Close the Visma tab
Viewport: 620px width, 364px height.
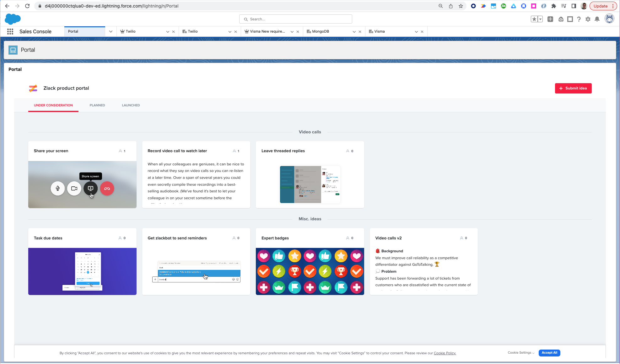[422, 32]
